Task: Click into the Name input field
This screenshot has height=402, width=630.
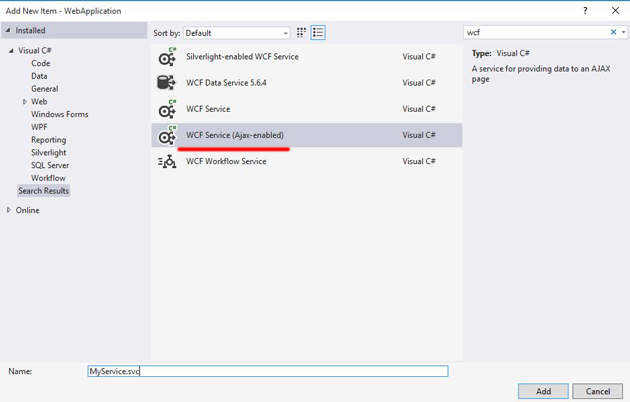Action: coord(268,371)
